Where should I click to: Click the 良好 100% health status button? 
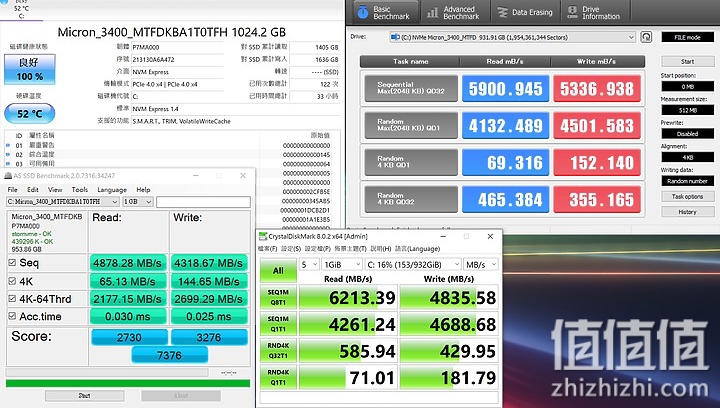tap(30, 69)
